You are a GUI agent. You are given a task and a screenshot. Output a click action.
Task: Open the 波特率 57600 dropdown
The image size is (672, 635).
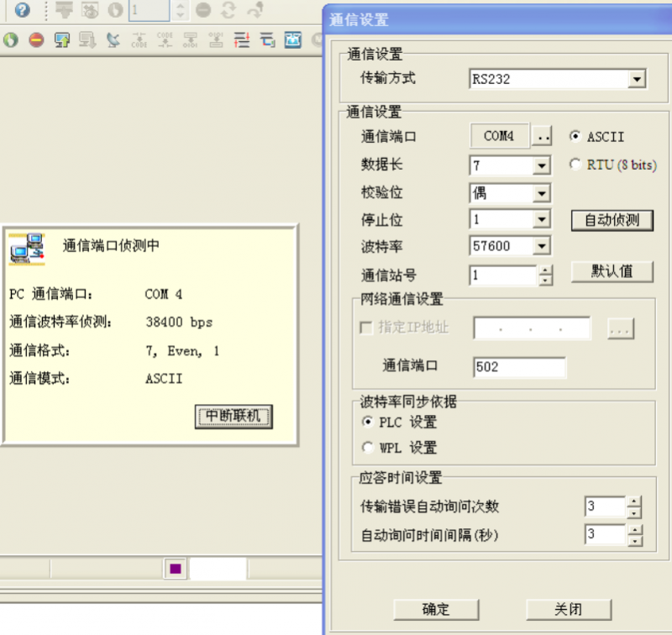pos(542,246)
